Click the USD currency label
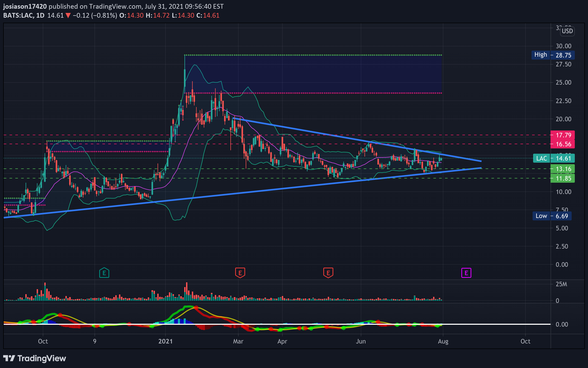 coord(567,31)
